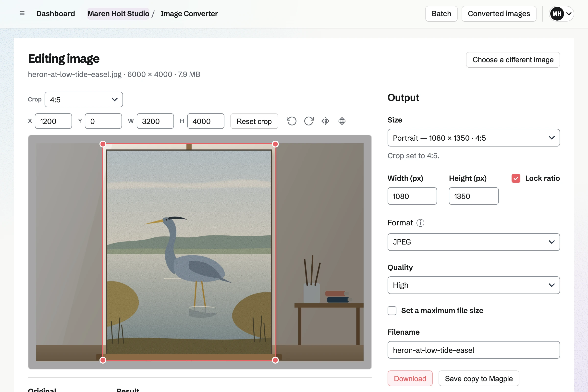
Task: Click the 'Output' heading
Action: point(403,98)
